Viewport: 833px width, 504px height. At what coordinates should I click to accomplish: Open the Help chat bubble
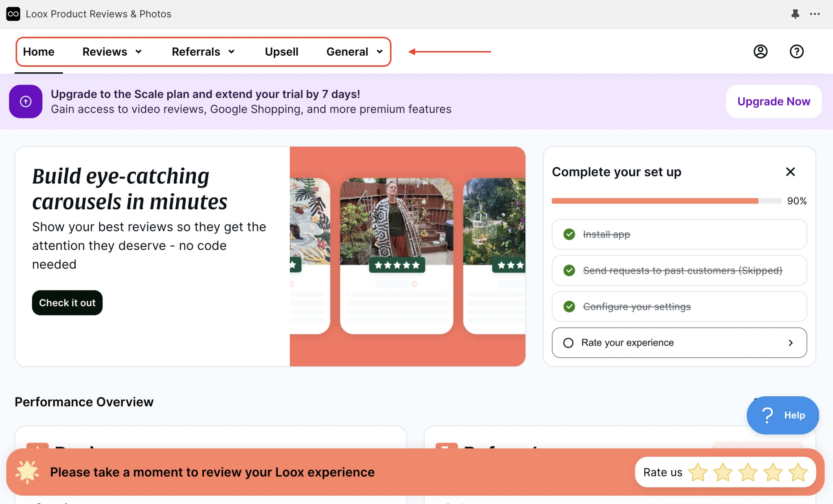point(783,415)
